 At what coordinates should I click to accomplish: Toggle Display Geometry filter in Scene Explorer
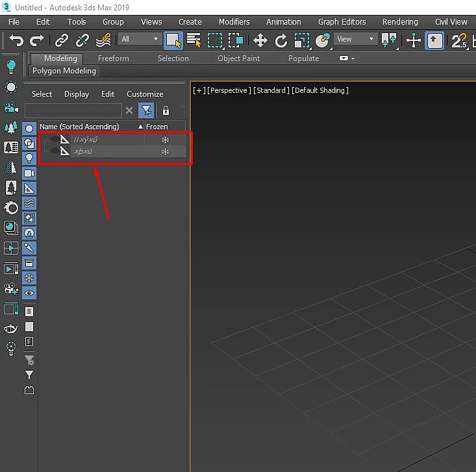[x=29, y=129]
